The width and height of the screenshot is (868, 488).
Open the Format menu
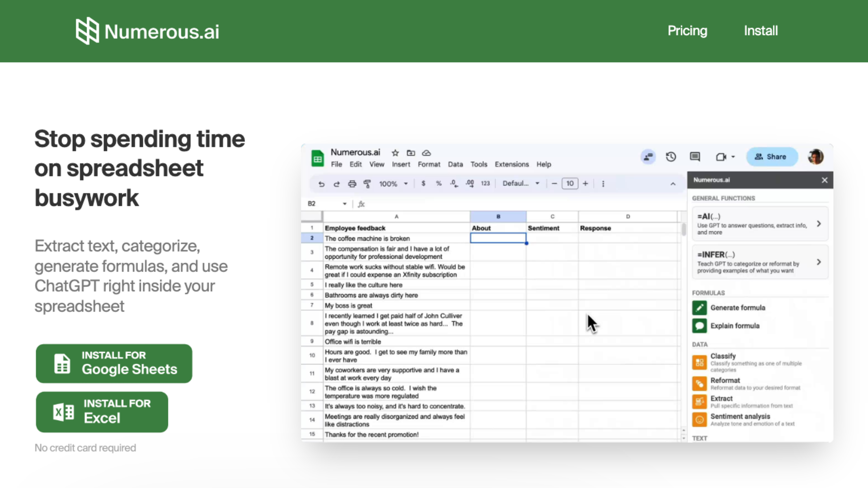(x=429, y=164)
